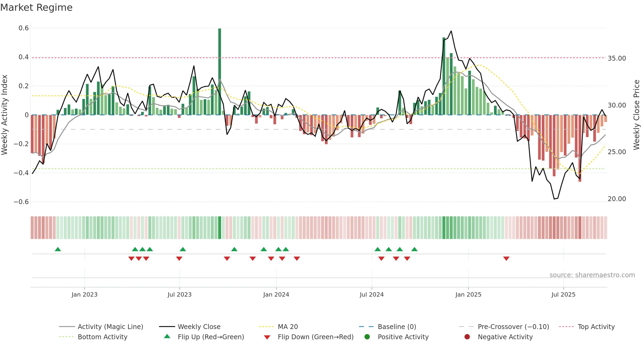
Task: Click the red Flip Down triangle legend icon
Action: tap(267, 337)
